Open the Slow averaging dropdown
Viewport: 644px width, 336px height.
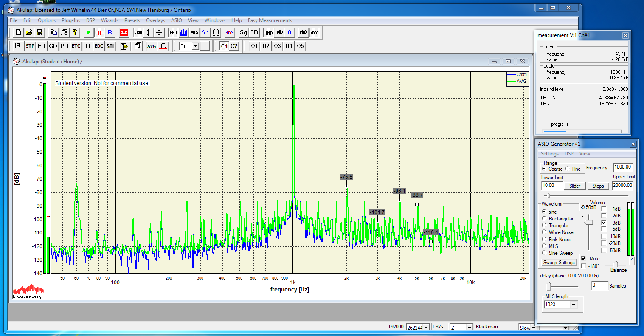point(534,327)
